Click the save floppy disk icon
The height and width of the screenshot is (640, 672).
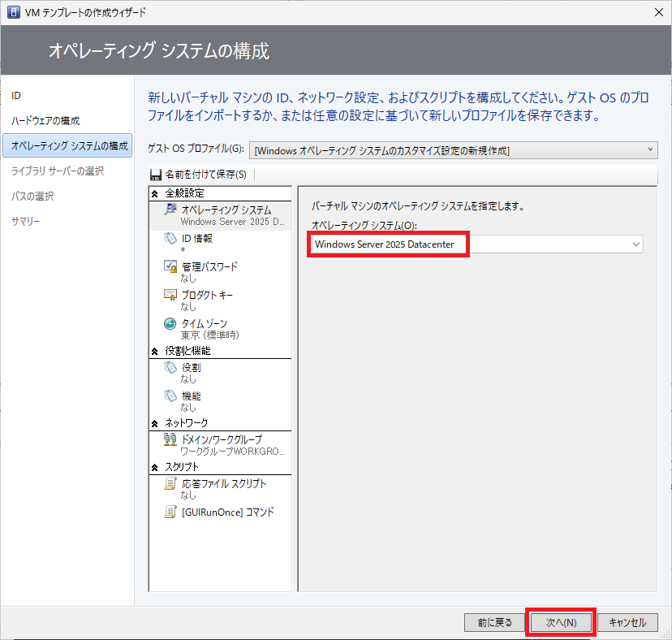pos(156,175)
